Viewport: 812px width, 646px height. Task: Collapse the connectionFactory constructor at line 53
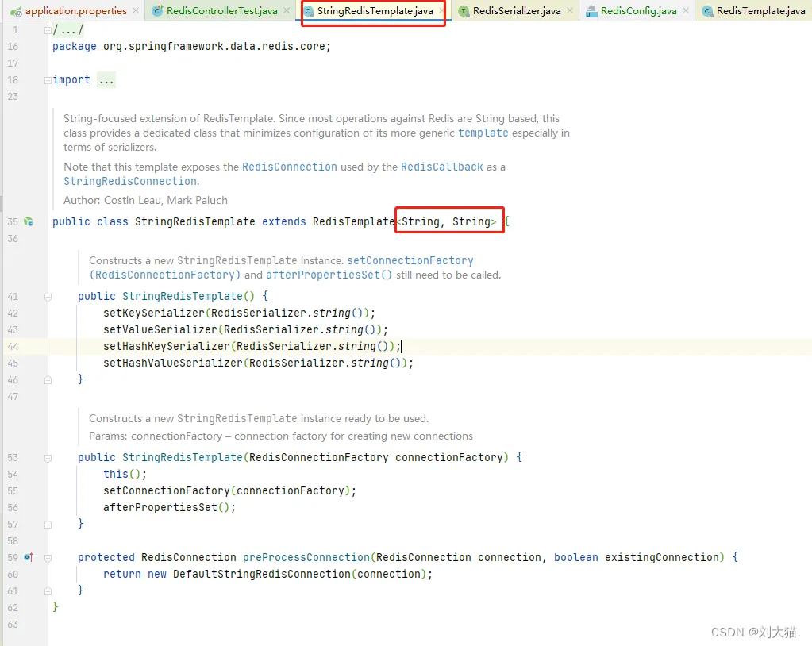coord(48,458)
